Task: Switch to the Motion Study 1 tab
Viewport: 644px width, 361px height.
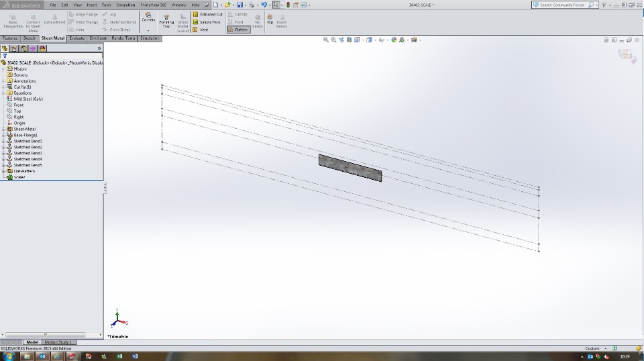Action: click(x=58, y=342)
